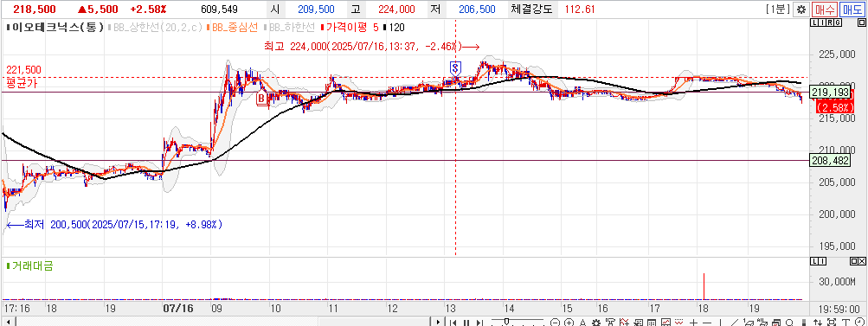Select the vertical line drawing tool
The image size is (868, 326).
(x=720, y=322)
